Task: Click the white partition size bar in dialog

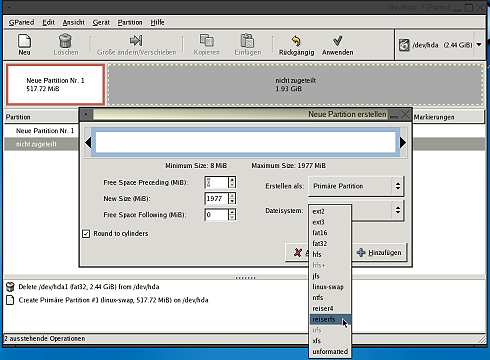Action: pos(246,142)
